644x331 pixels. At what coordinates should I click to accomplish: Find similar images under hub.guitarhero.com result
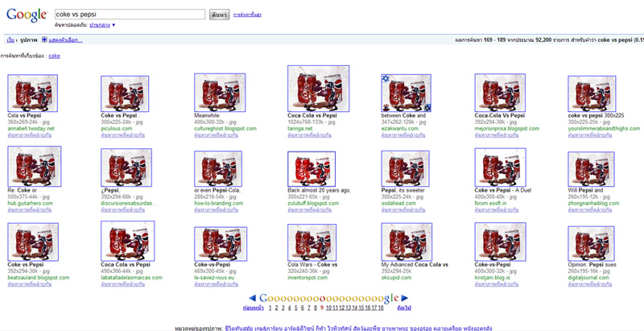tap(30, 210)
